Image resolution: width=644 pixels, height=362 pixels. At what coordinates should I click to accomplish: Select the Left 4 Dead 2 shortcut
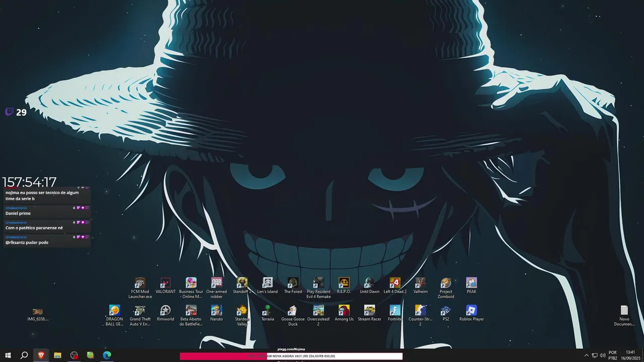[395, 286]
